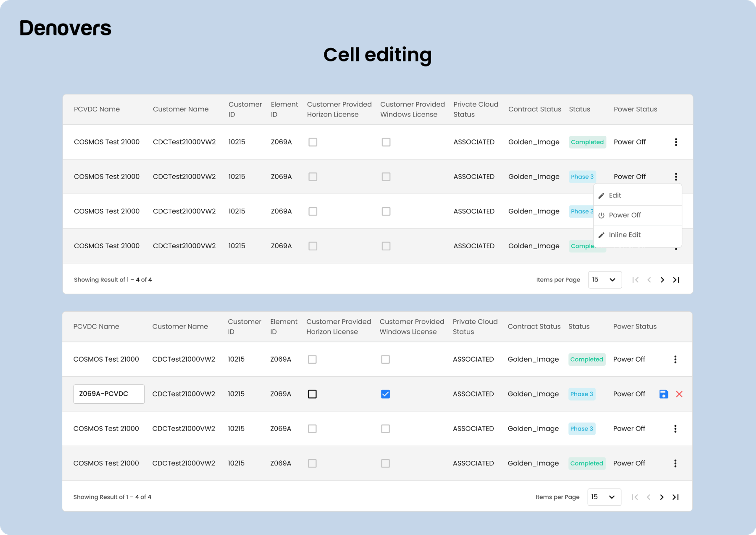This screenshot has height=535, width=756.
Task: Click the Contract Status column header in the top table
Action: coord(535,109)
